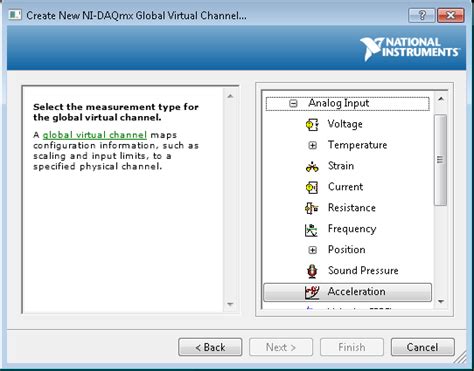Click the Strain gauge icon

(312, 166)
